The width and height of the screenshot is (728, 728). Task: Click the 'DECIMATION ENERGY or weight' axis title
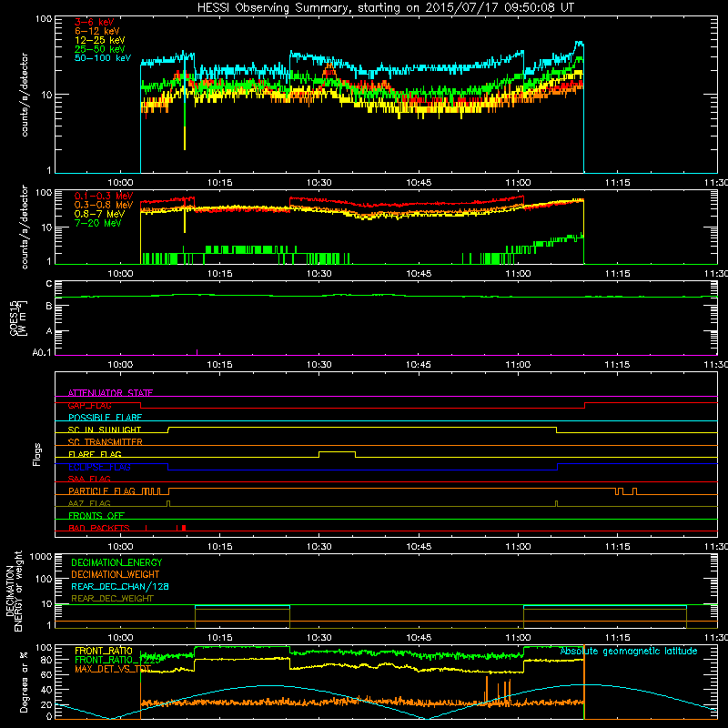14,591
